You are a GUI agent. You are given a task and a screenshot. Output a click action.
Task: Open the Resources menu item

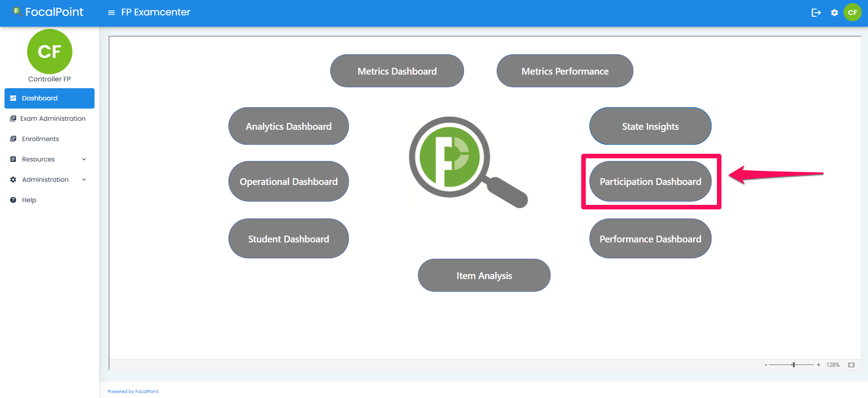tap(49, 159)
